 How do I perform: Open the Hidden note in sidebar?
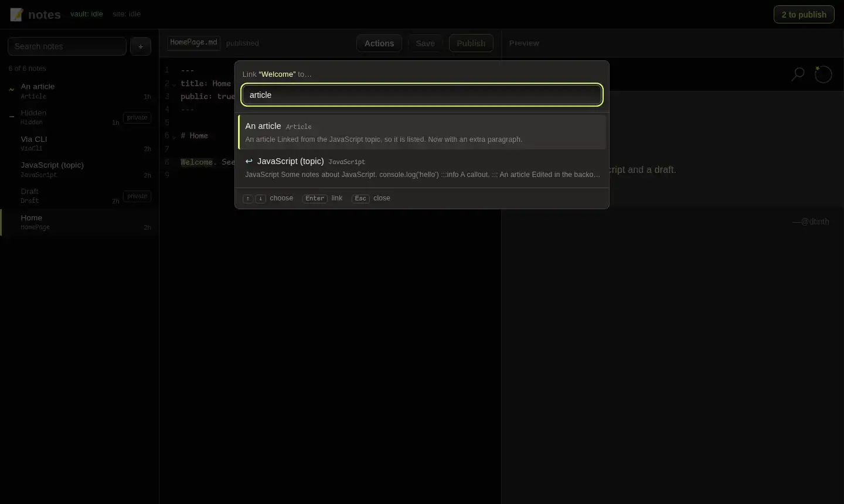click(x=80, y=117)
